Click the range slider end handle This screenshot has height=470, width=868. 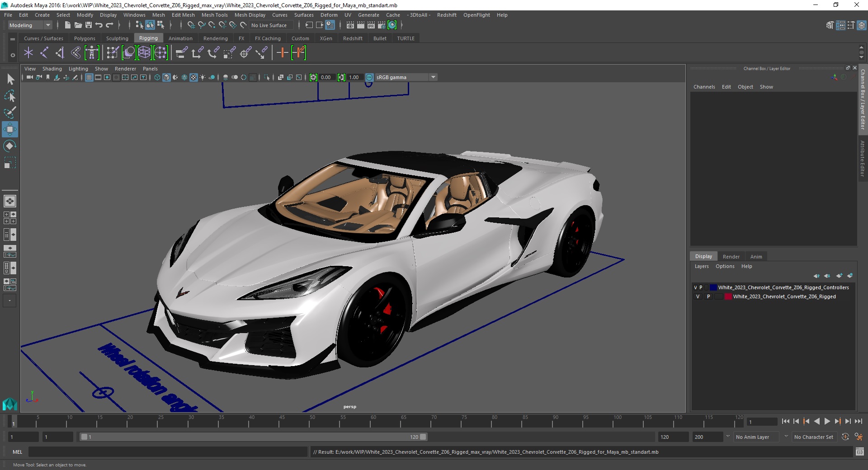tap(423, 437)
